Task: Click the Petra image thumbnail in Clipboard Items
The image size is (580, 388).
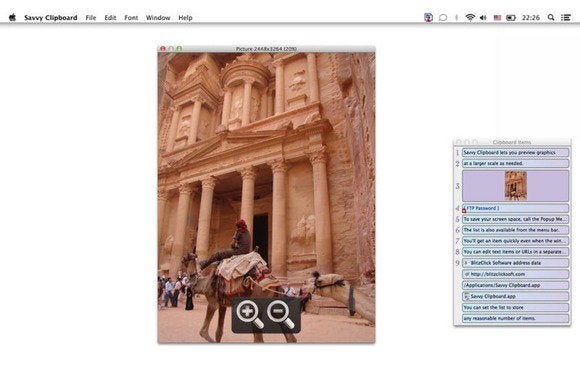Action: coord(516,186)
